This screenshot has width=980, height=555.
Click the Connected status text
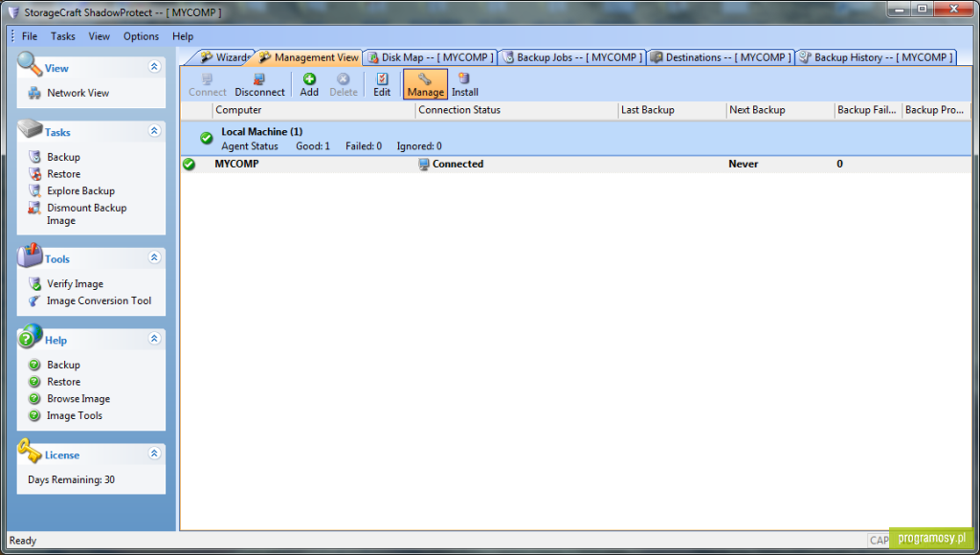[x=457, y=164]
